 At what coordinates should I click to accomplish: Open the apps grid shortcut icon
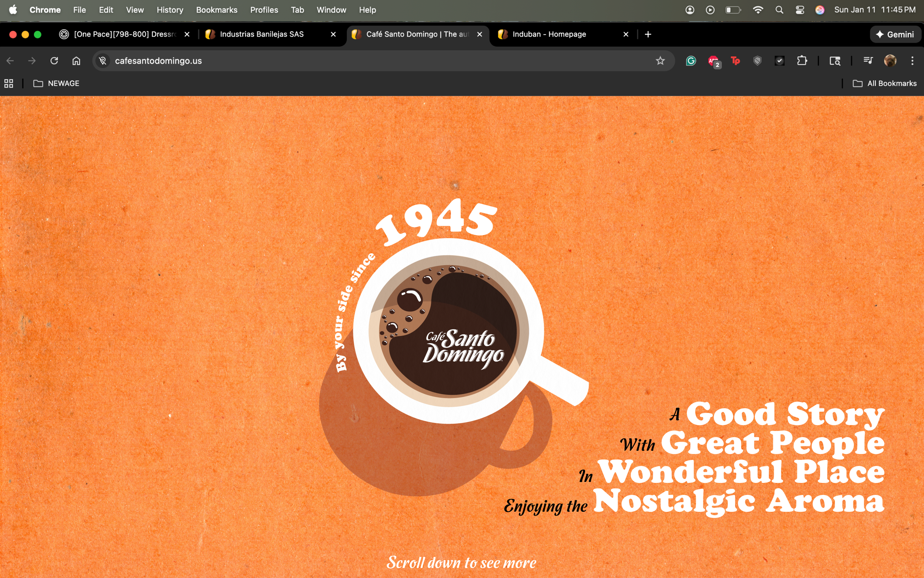[x=9, y=83]
